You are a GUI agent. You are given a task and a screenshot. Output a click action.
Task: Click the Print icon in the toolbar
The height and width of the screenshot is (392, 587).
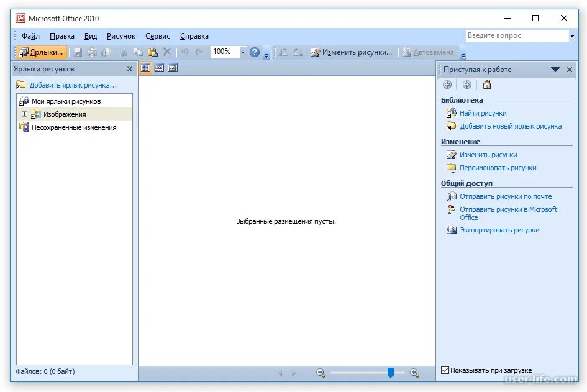tap(92, 52)
